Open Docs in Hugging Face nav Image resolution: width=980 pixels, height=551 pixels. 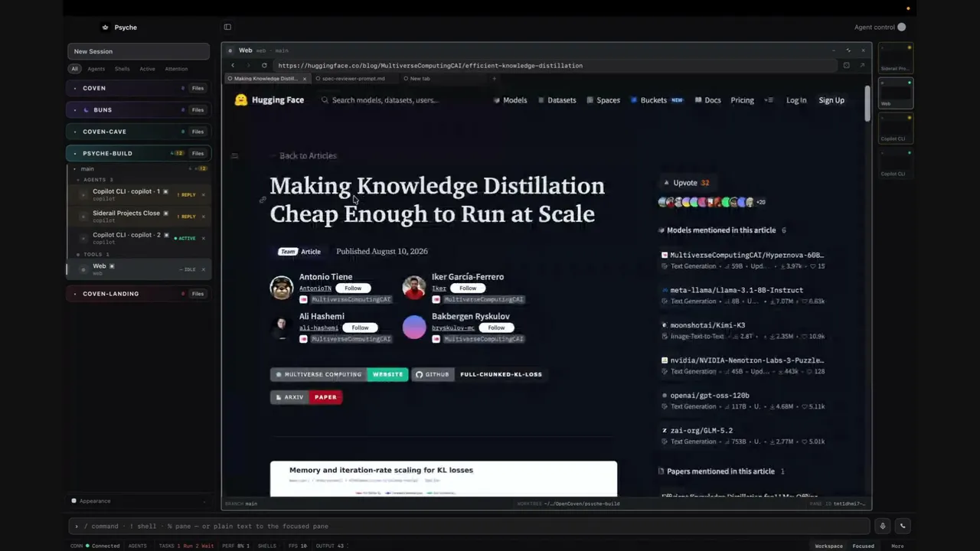point(708,100)
